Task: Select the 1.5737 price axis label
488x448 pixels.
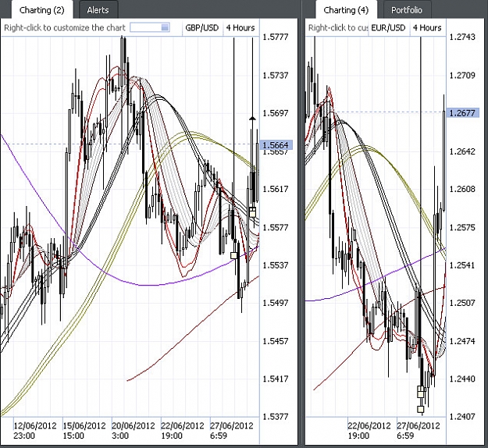Action: pyautogui.click(x=276, y=75)
